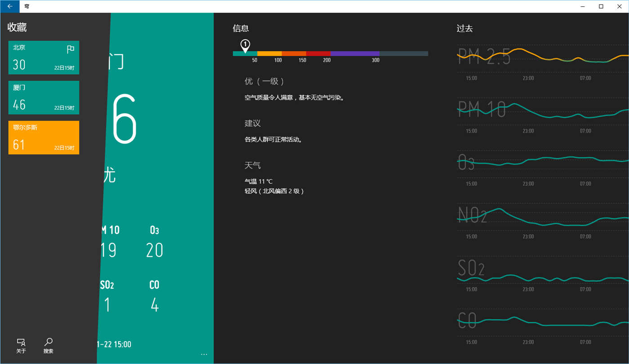Click the O3 value 20

tap(155, 250)
